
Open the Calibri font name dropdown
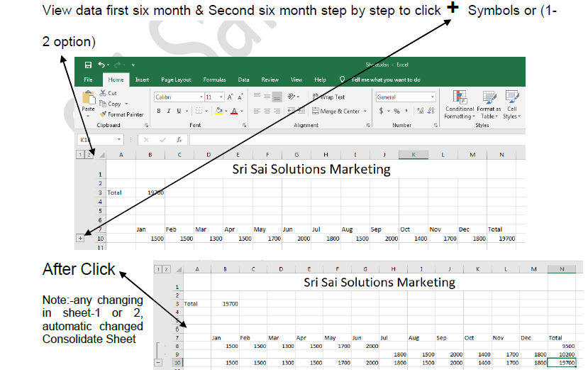tap(202, 97)
